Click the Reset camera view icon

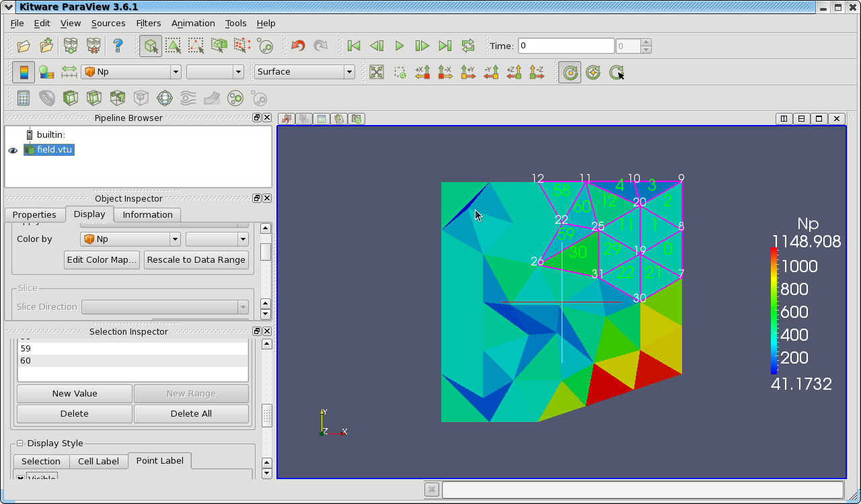(377, 72)
